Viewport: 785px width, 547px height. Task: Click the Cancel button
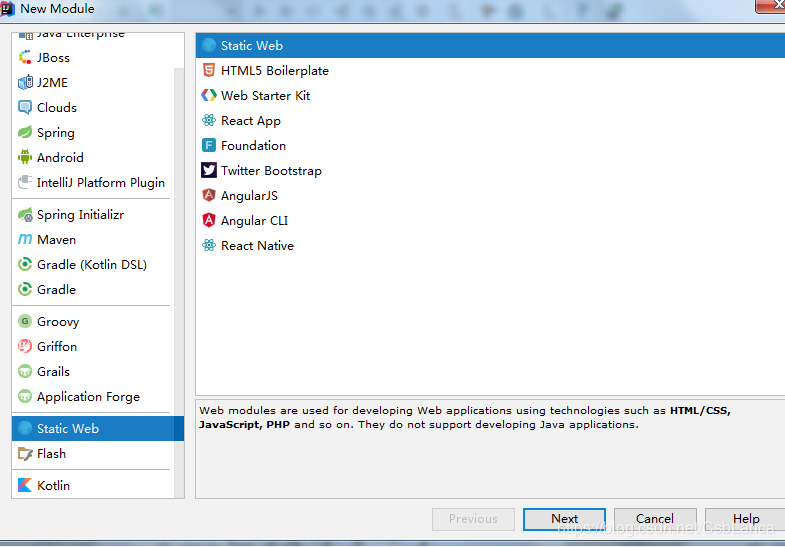[x=655, y=519]
